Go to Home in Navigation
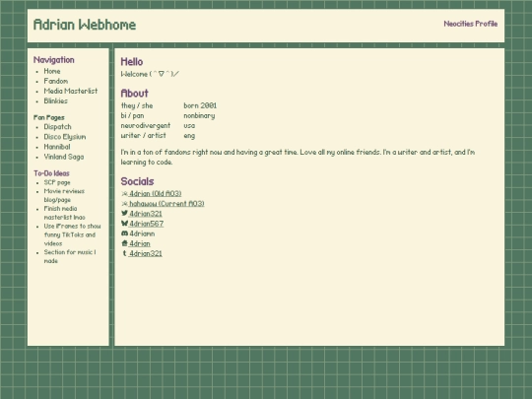Viewport: 532px width, 399px height. tap(52, 71)
